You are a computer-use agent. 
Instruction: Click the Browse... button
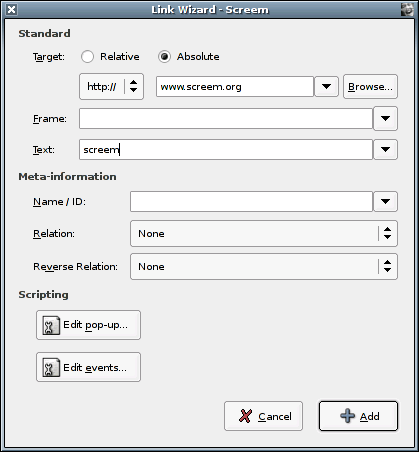[x=370, y=87]
